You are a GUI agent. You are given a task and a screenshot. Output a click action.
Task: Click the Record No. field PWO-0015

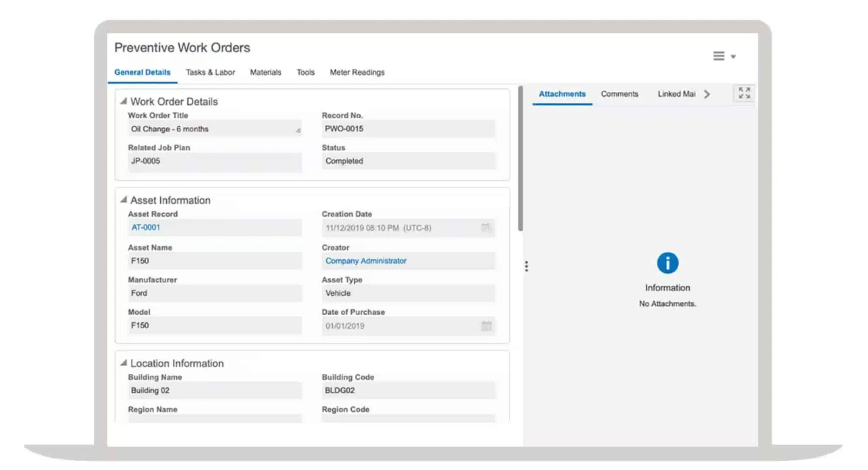[x=409, y=129]
